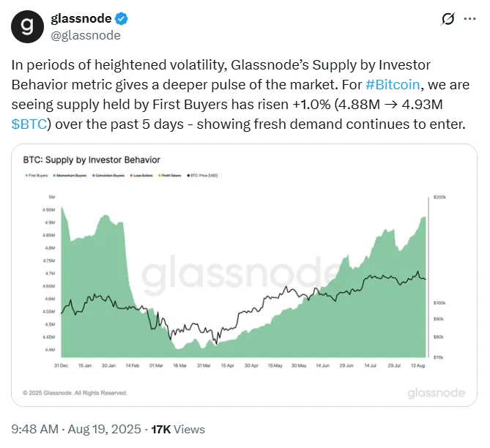Click the tweet timestamp Aug 19, 2025
Viewport: 490px width, 448px height.
(105, 429)
